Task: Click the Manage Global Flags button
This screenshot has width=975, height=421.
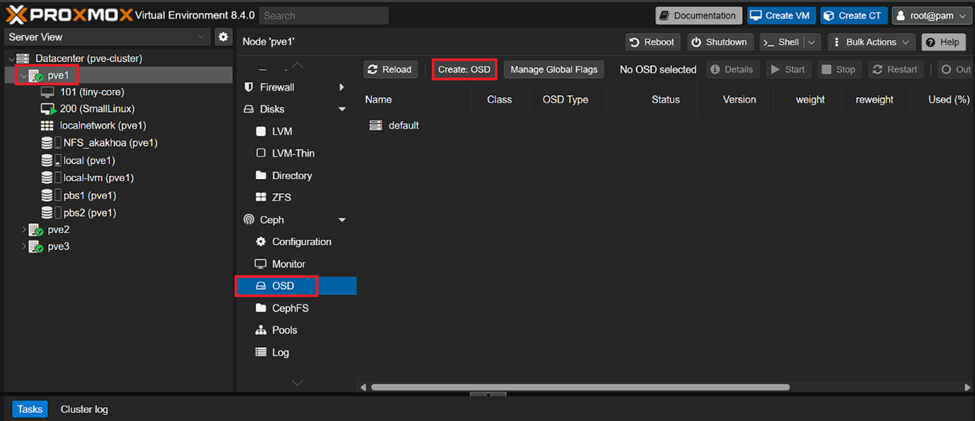Action: [x=554, y=70]
